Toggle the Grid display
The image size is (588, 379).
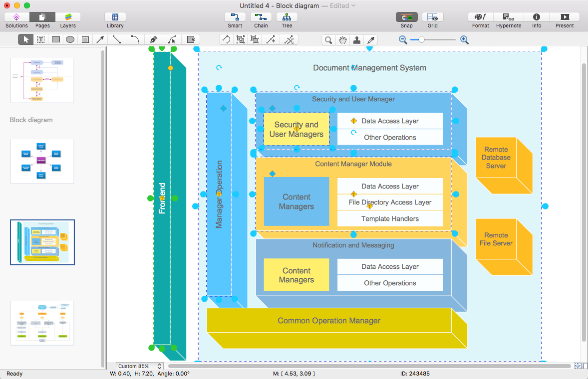(x=432, y=17)
